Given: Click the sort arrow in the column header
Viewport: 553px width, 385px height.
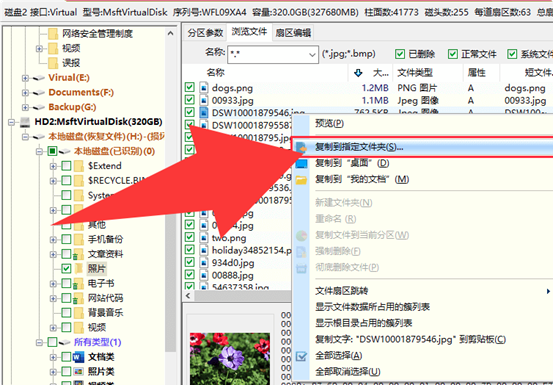Looking at the screenshot, I should pyautogui.click(x=358, y=73).
